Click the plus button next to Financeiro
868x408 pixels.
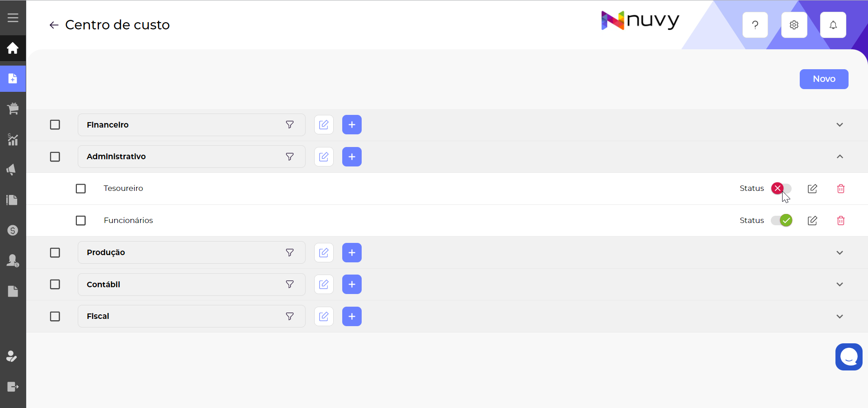click(352, 125)
